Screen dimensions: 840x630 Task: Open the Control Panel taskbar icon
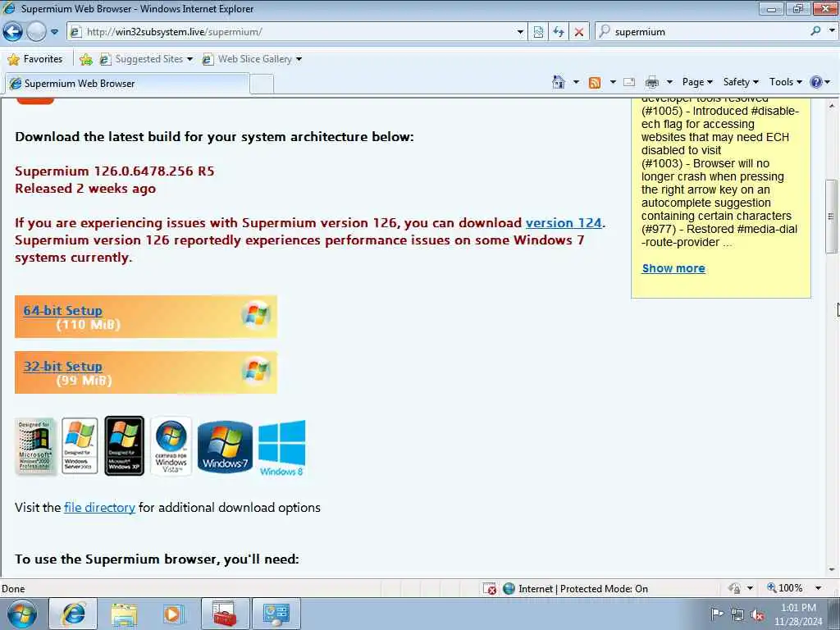tap(276, 614)
